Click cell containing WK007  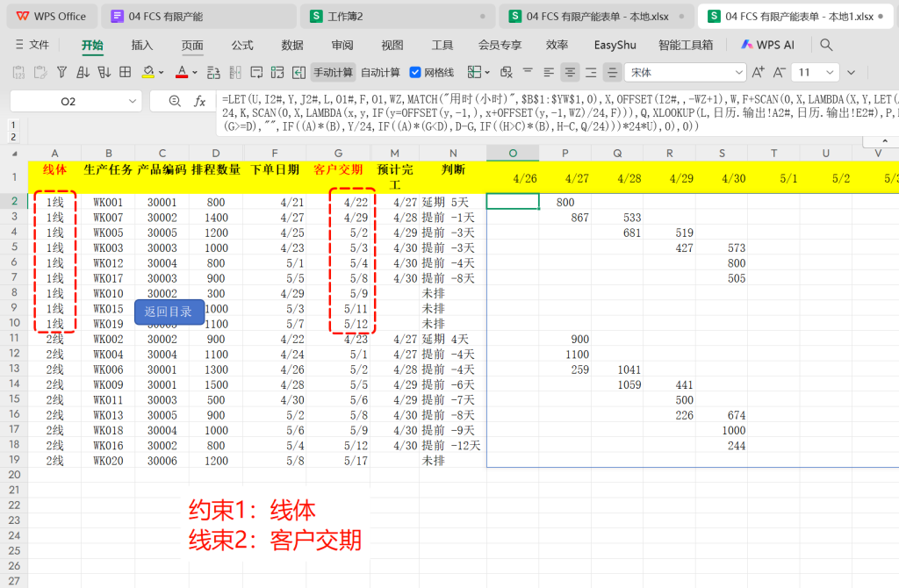pos(108,218)
